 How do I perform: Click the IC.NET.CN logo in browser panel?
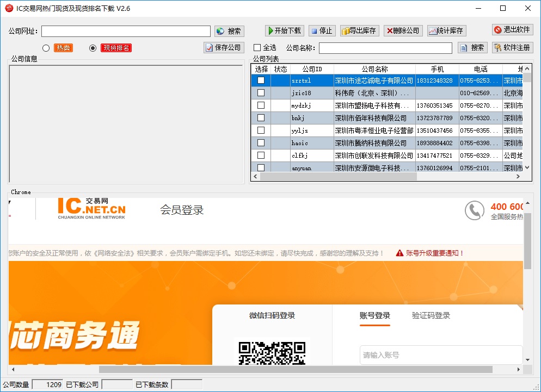tap(91, 208)
